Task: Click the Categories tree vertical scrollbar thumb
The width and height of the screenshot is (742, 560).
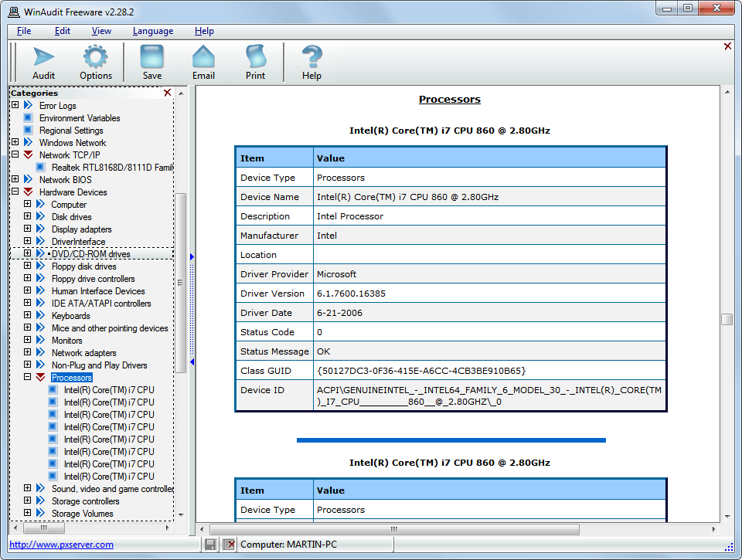Action: tap(180, 283)
